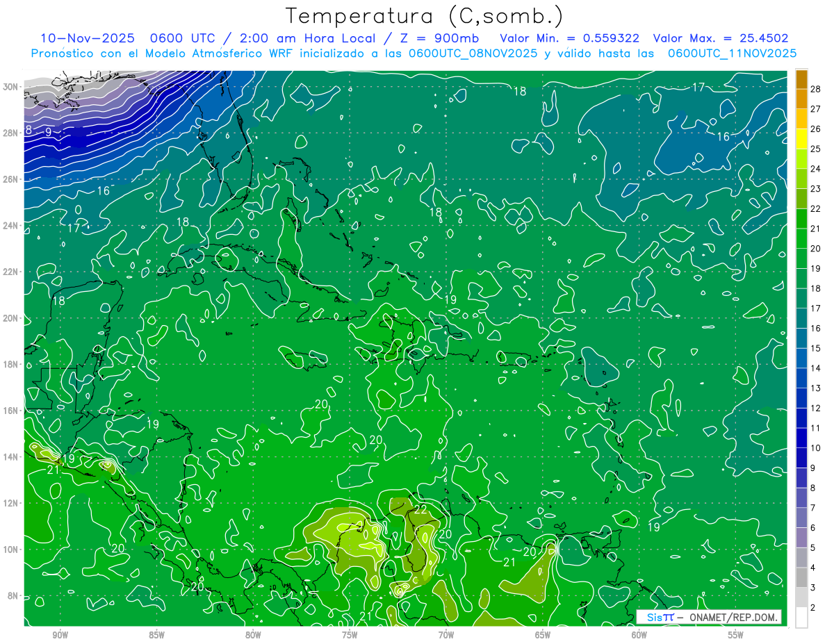
Task: Click the "28" value on the color scale
Action: point(816,89)
